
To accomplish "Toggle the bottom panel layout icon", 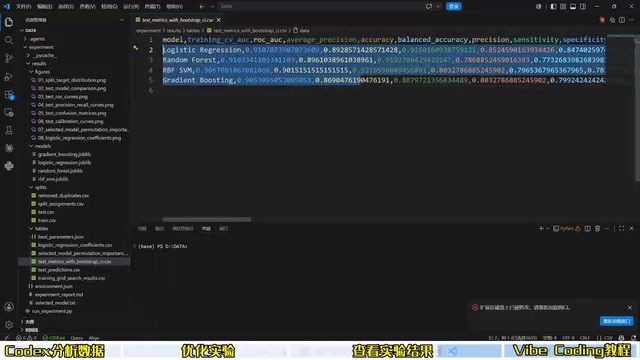I will [x=573, y=7].
